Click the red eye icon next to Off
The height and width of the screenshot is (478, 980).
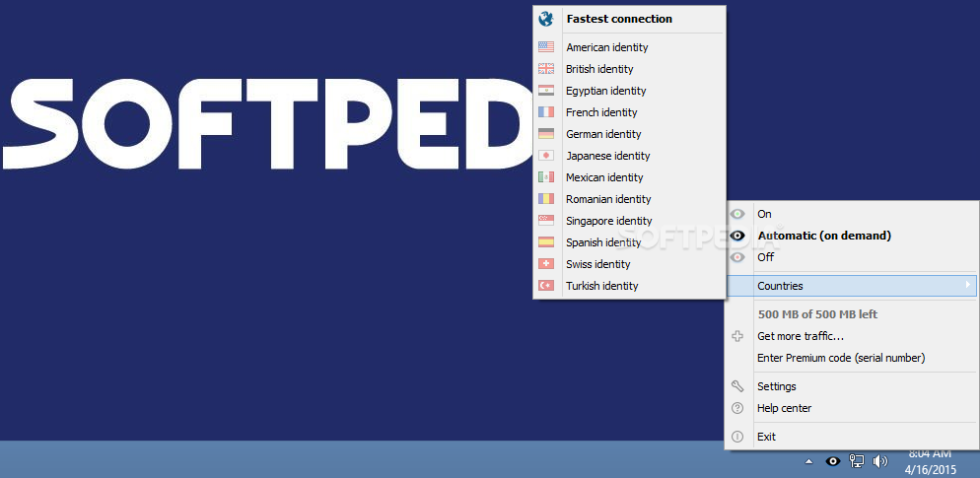[x=737, y=257]
